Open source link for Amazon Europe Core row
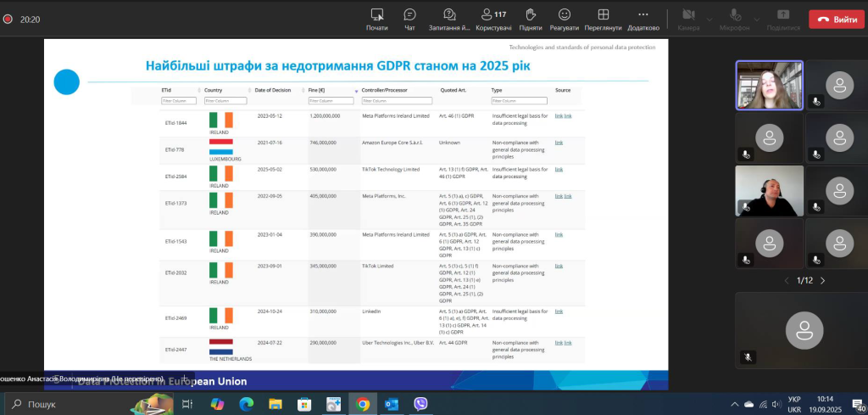 [x=559, y=143]
